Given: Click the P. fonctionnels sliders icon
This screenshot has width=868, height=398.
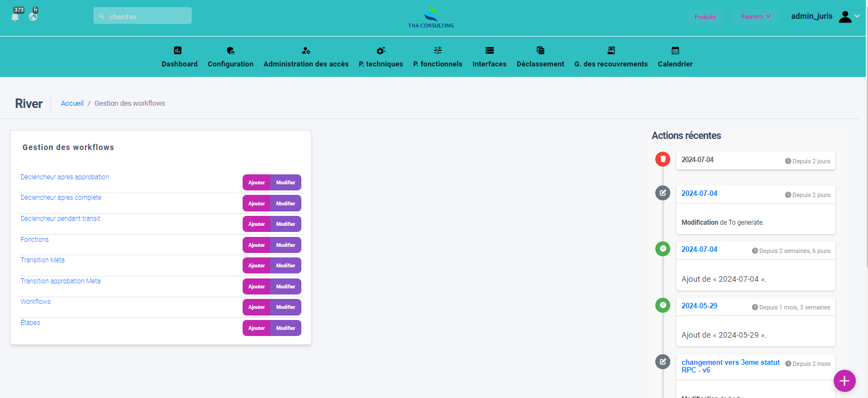Looking at the screenshot, I should (x=438, y=50).
